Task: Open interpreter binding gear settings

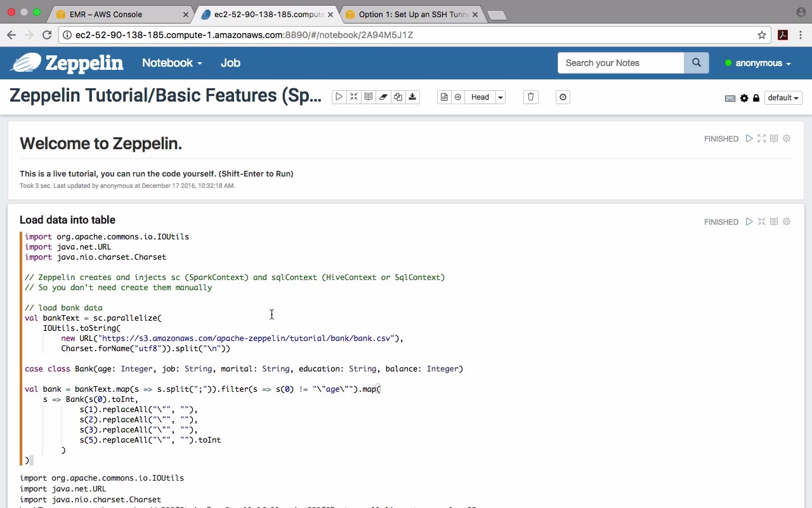Action: (x=744, y=98)
